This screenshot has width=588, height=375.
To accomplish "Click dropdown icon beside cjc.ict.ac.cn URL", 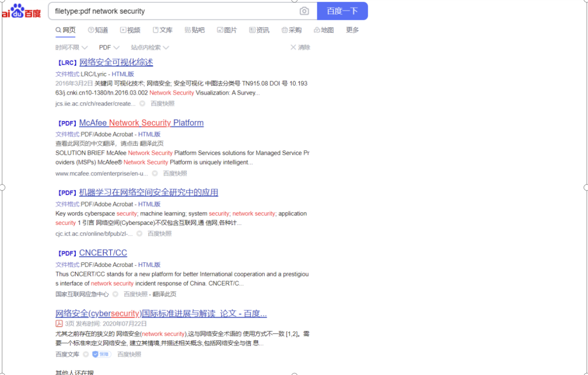I will coord(139,234).
